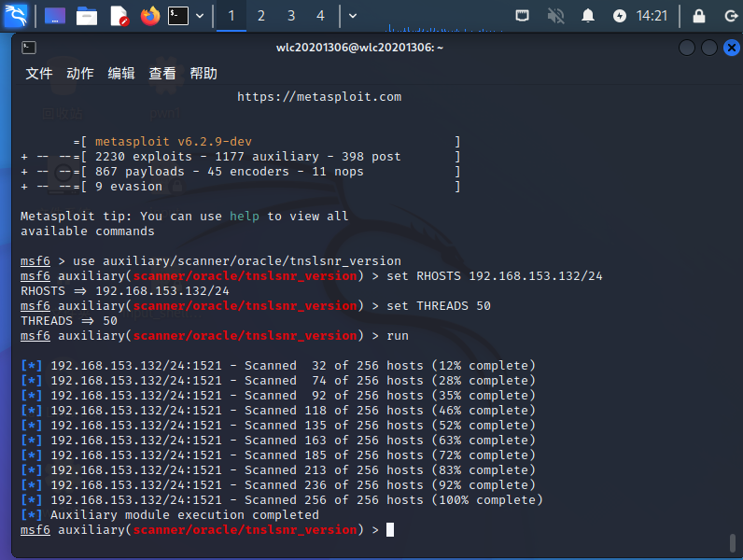Maximize the terminal window
743x560 pixels.
708,48
